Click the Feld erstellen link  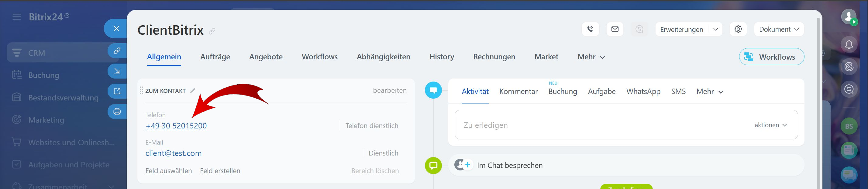(220, 171)
